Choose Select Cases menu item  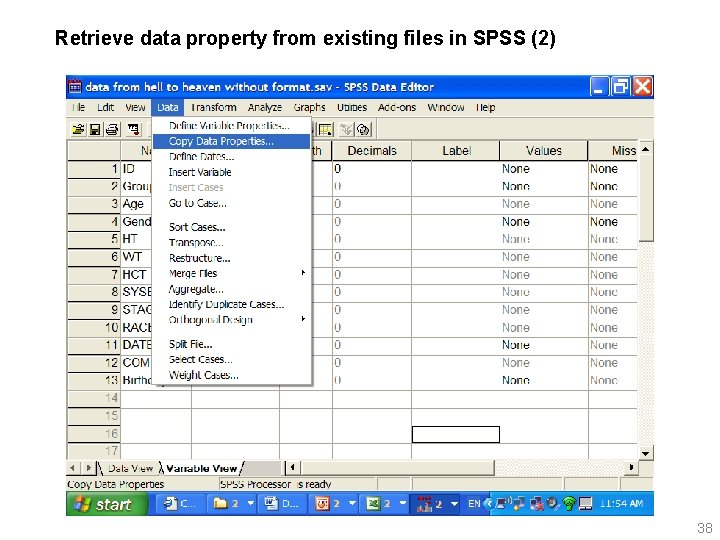(232, 360)
